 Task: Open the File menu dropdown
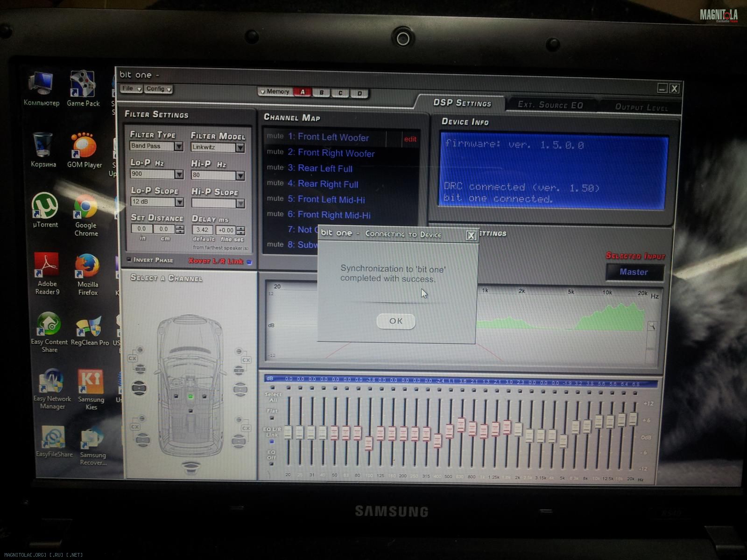131,88
